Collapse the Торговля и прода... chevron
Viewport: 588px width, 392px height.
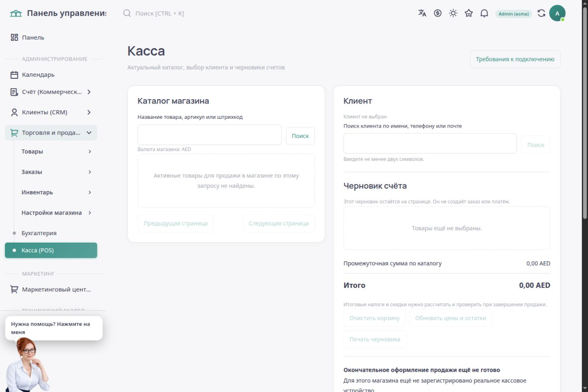89,133
